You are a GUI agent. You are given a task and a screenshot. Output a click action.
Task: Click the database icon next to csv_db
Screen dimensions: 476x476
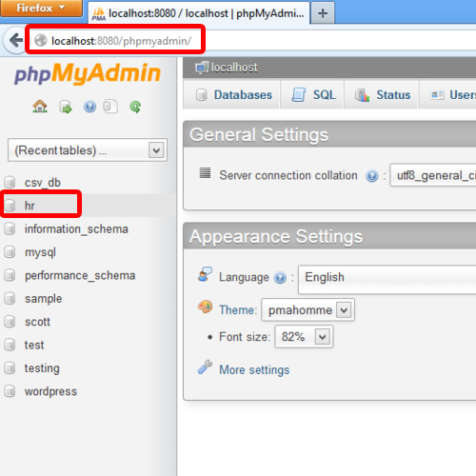10,182
